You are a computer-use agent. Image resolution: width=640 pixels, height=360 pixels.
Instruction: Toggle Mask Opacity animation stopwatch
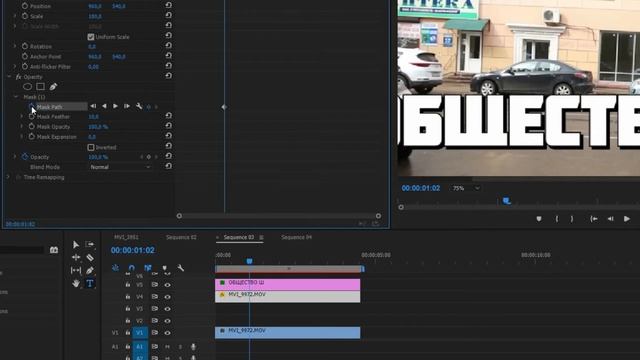click(31, 127)
